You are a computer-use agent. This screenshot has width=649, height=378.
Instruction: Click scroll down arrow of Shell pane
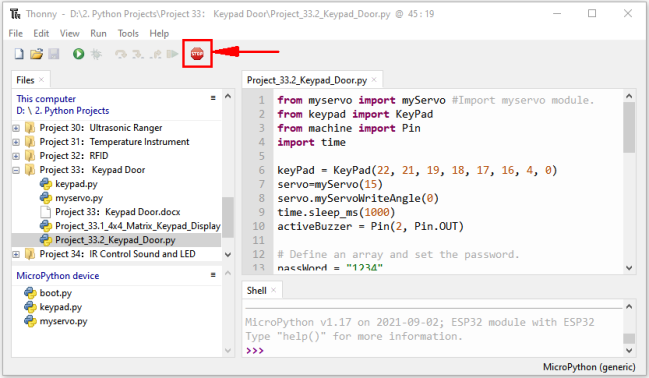click(629, 350)
